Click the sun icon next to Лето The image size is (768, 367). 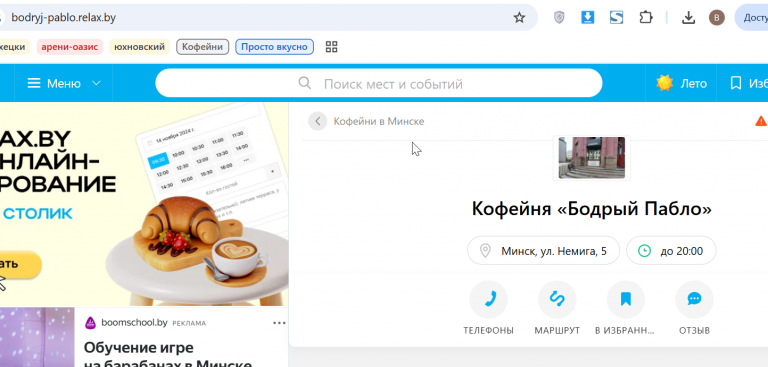(665, 83)
